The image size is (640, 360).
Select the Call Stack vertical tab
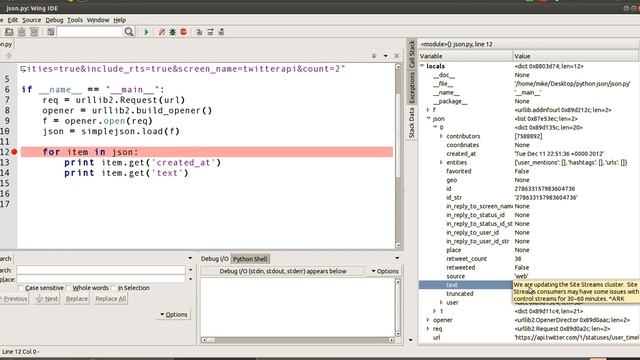pyautogui.click(x=411, y=54)
